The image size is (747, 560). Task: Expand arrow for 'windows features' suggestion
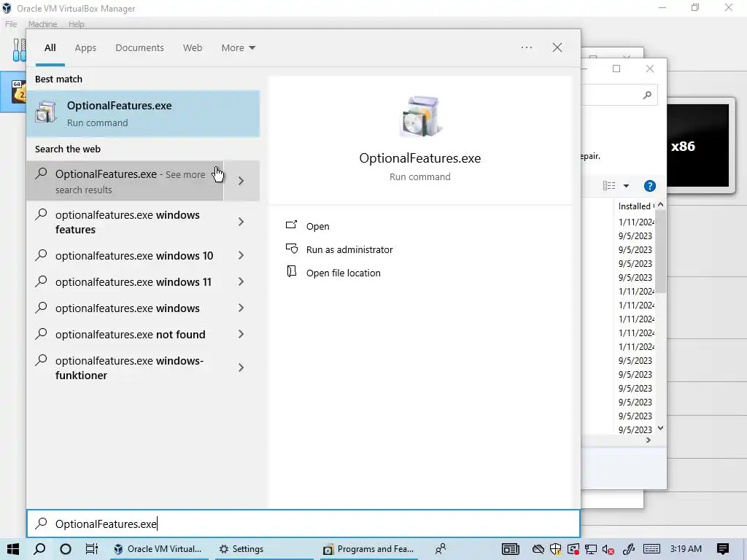(x=241, y=222)
